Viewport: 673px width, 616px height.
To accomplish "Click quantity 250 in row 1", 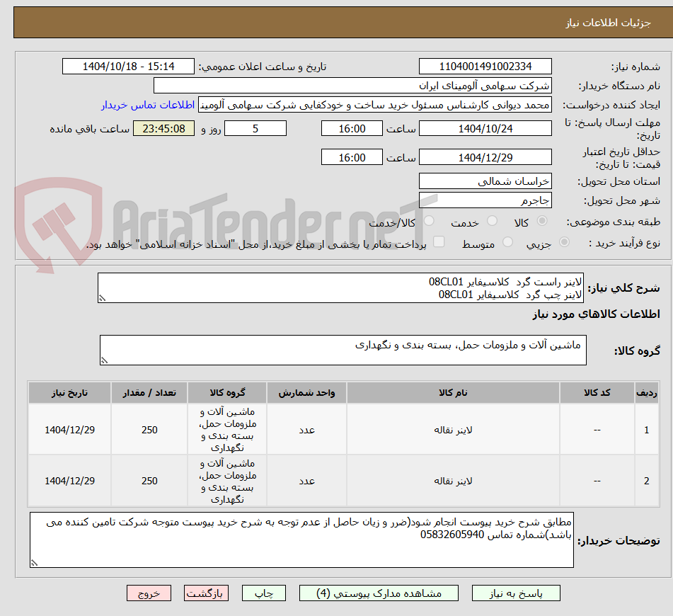I will pyautogui.click(x=149, y=430).
